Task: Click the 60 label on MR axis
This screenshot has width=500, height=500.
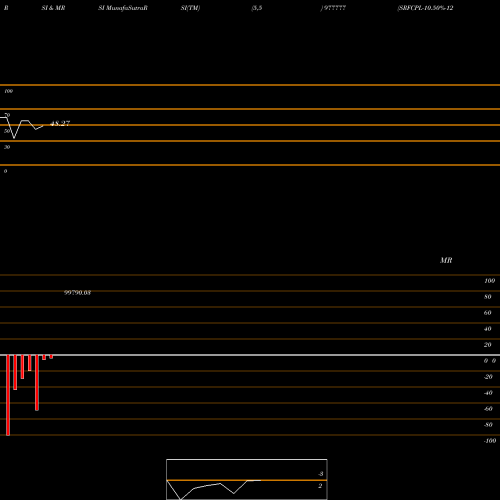Action: click(x=487, y=313)
